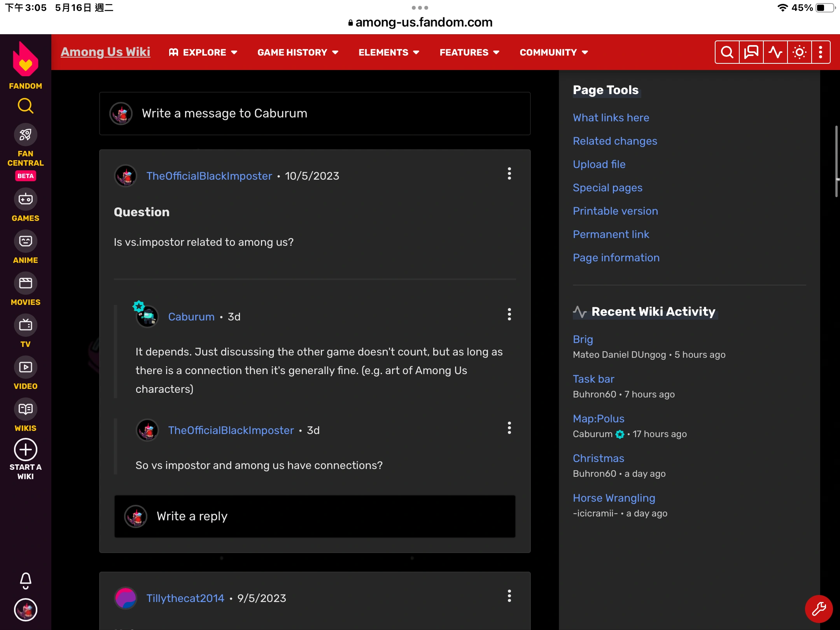The height and width of the screenshot is (630, 840).
Task: Open the What links here link
Action: 611,117
